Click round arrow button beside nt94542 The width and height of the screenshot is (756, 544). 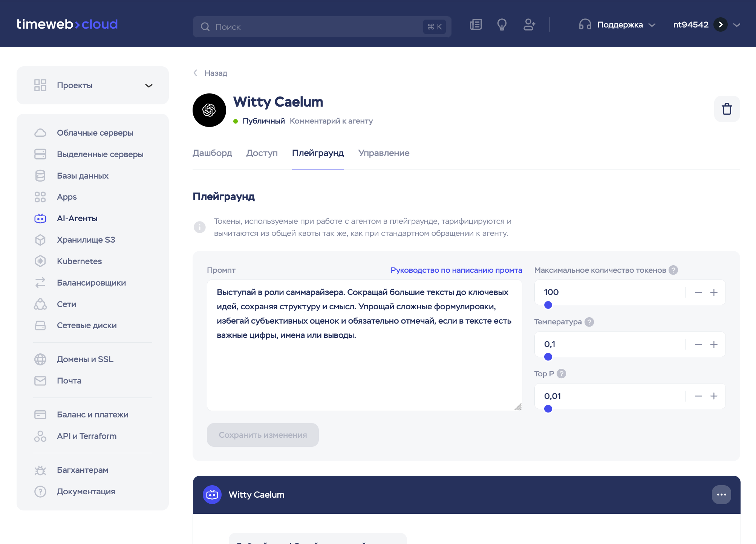coord(721,25)
